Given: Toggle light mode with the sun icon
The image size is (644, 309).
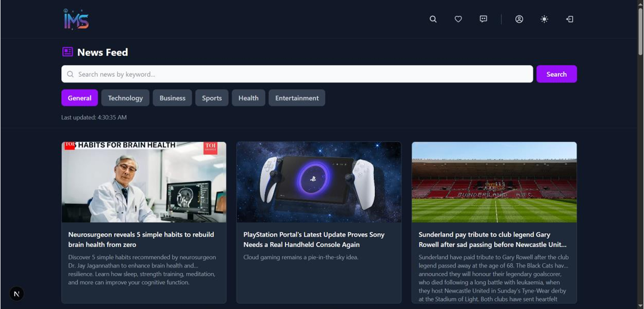Looking at the screenshot, I should 544,19.
